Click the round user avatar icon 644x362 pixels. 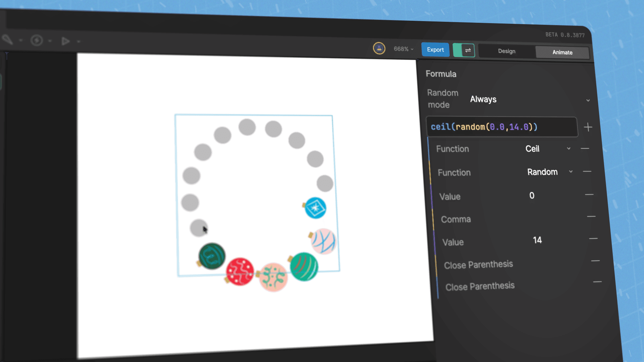point(379,48)
